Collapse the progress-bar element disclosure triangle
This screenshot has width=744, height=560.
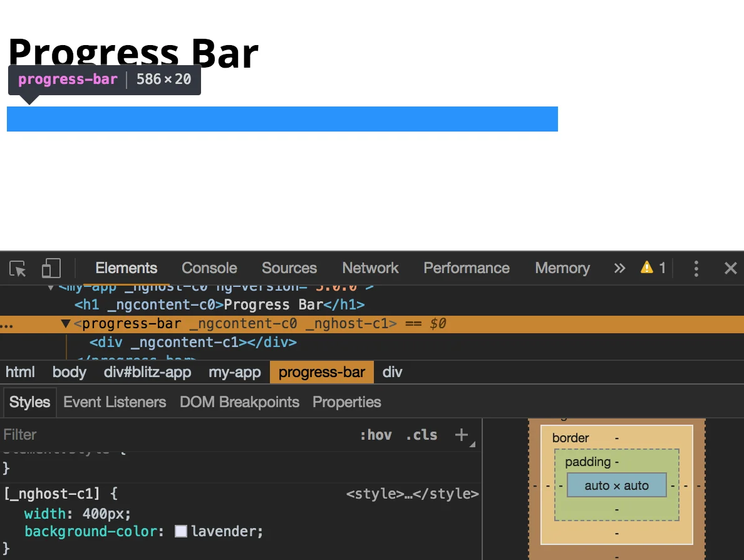point(66,324)
